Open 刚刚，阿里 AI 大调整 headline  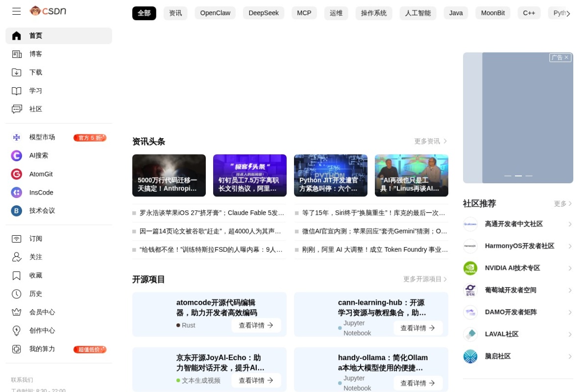375,249
